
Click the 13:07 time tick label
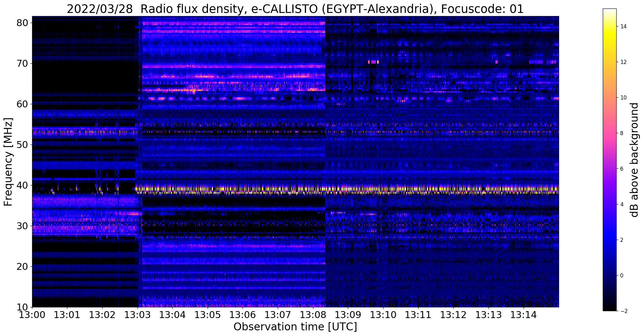tap(278, 315)
